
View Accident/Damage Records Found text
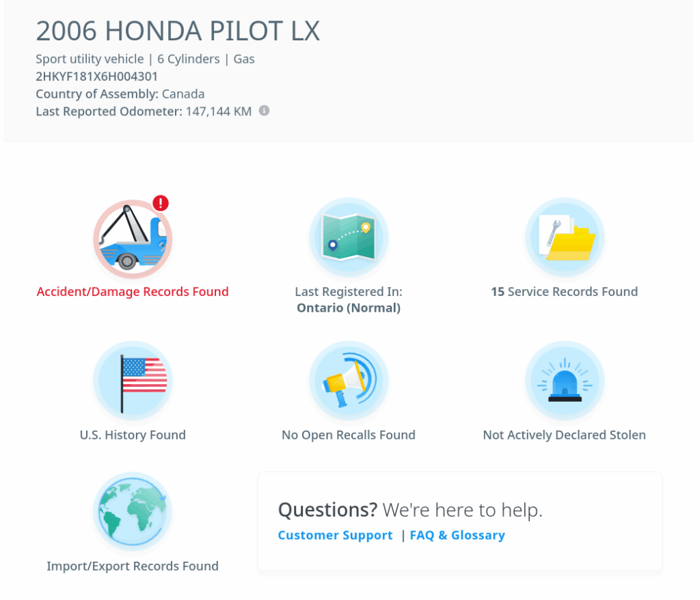(x=133, y=292)
